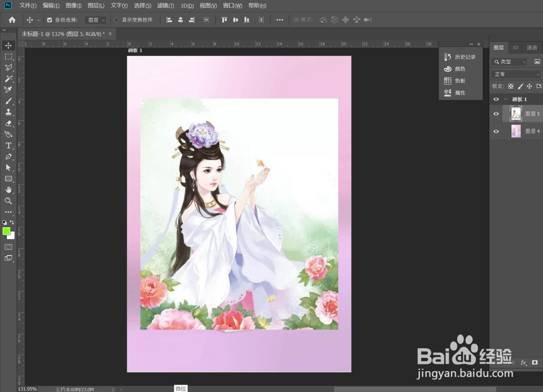Viewport: 543px width, 392px height.
Task: Check Show Transform Controls
Action: [117, 20]
